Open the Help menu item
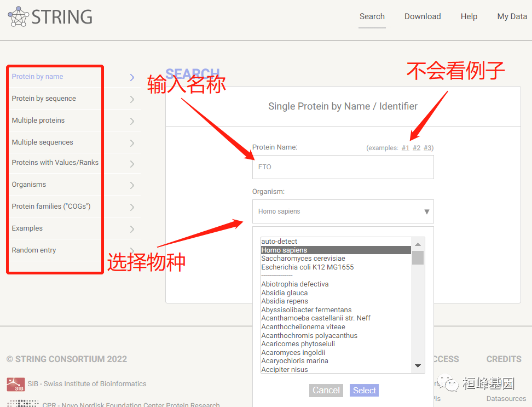 pyautogui.click(x=469, y=16)
